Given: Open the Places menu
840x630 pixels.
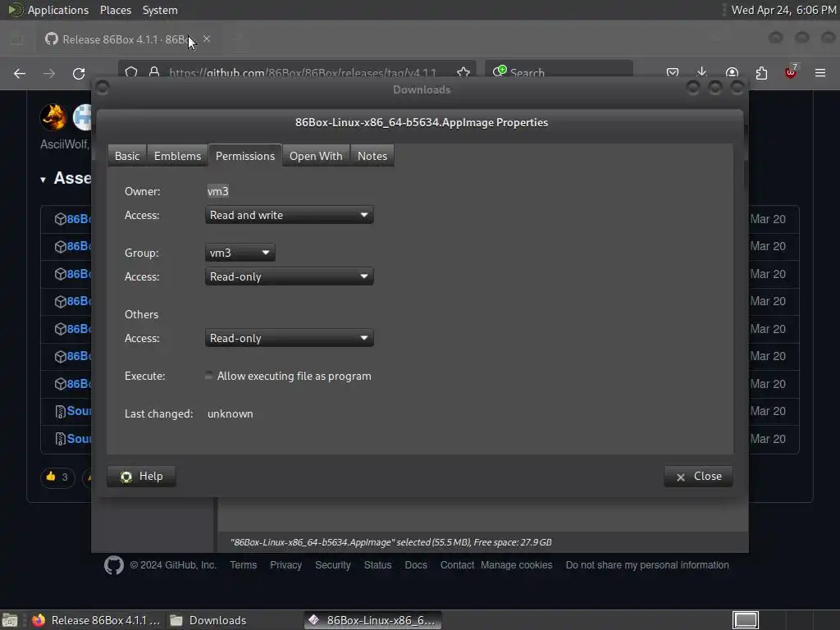Looking at the screenshot, I should pos(116,10).
